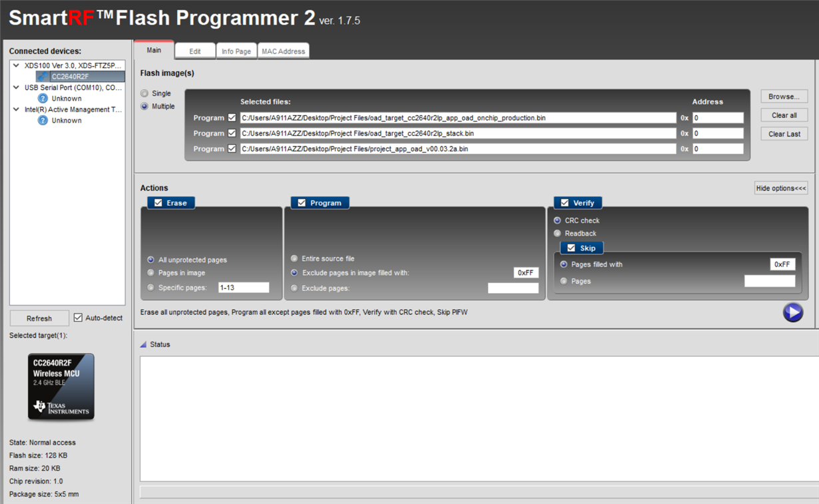
Task: Edit the file path of cc2640r2lp_stack.bin
Action: click(x=457, y=133)
